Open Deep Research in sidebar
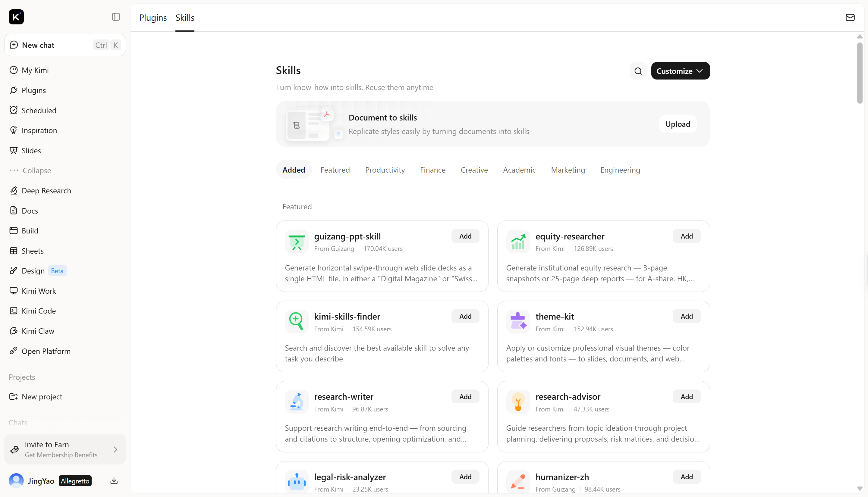The image size is (868, 497). 65,191
